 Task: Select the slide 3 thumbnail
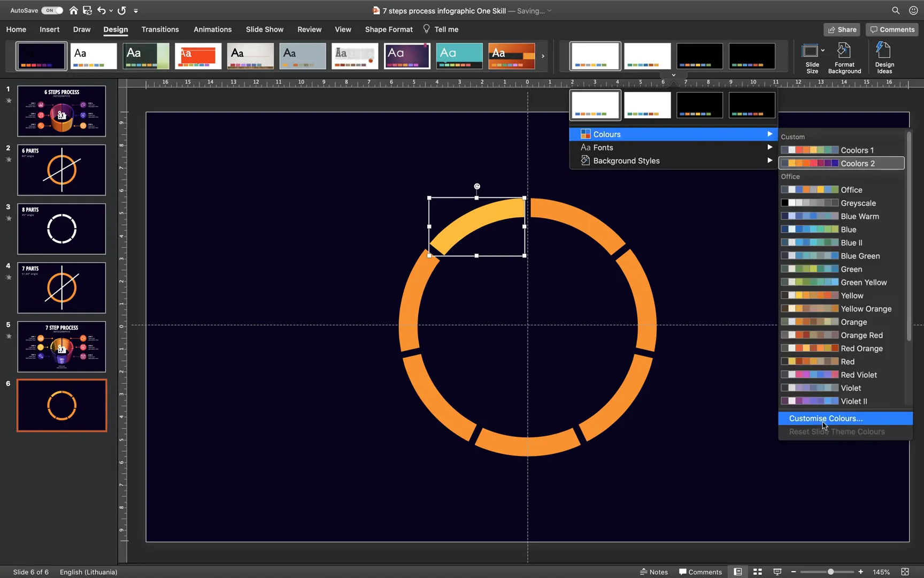[61, 229]
